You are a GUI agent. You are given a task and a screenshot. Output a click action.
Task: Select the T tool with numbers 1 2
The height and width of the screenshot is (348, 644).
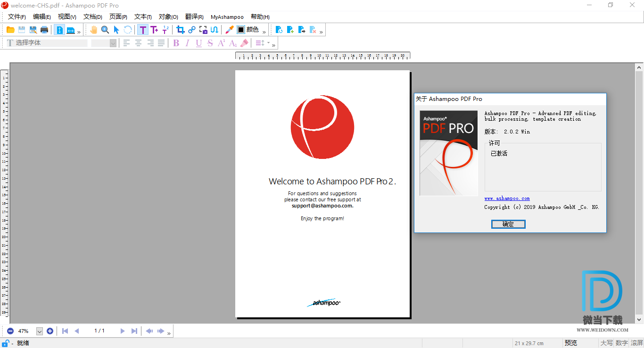point(165,30)
